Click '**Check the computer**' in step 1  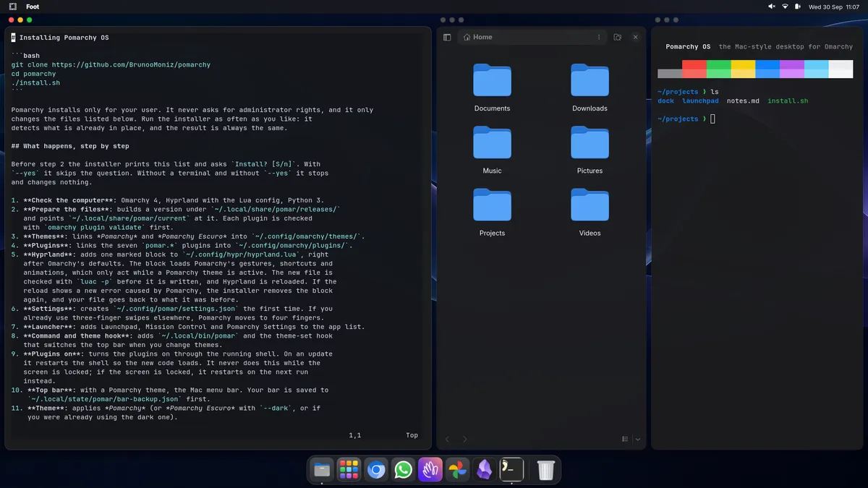pos(69,200)
